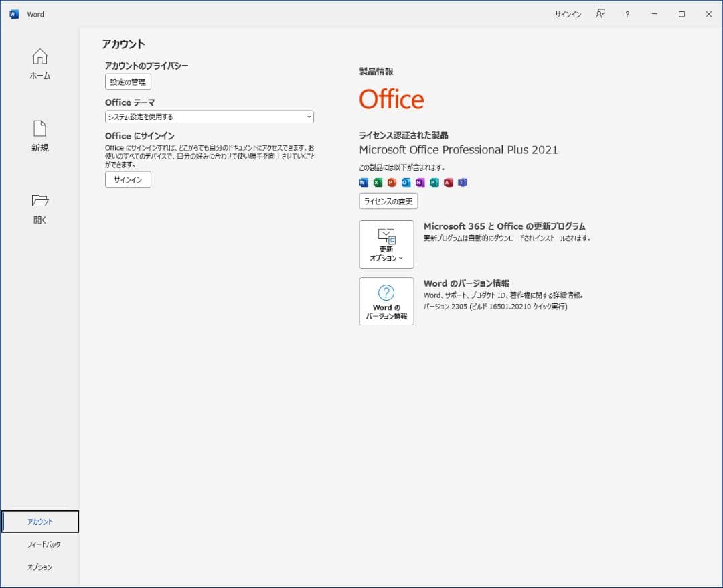Image resolution: width=723 pixels, height=588 pixels.
Task: Click the Excel icon in included products
Action: click(378, 182)
